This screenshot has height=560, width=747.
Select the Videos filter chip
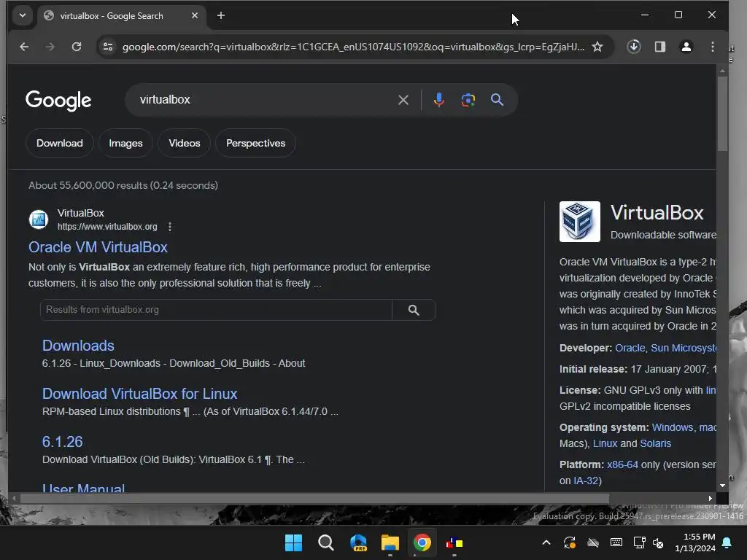click(185, 143)
